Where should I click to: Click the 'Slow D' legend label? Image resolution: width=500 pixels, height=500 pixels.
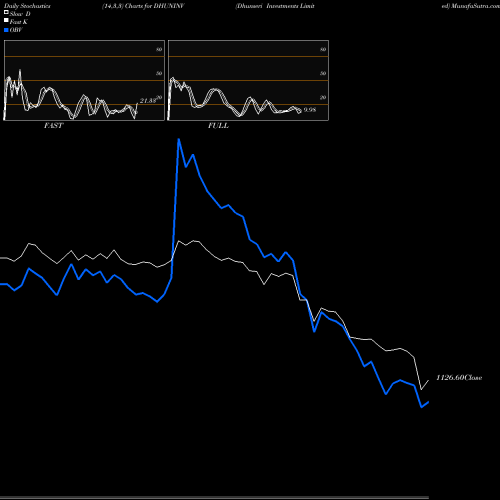(20, 14)
